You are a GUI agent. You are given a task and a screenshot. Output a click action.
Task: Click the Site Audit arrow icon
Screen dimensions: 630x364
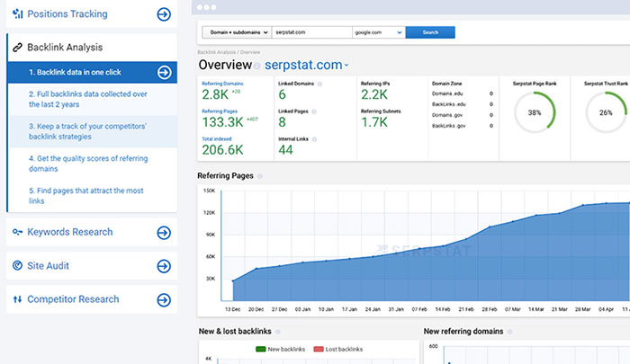click(164, 266)
